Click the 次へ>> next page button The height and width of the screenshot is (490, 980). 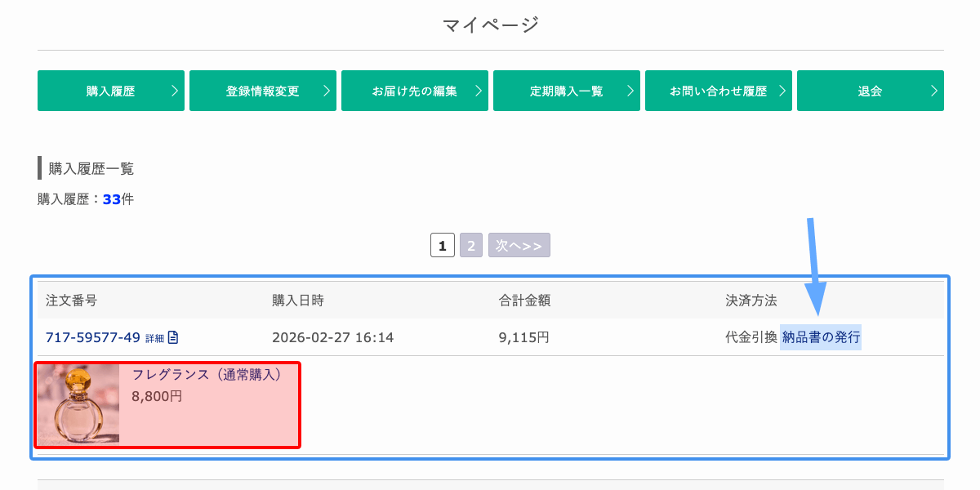pos(519,246)
